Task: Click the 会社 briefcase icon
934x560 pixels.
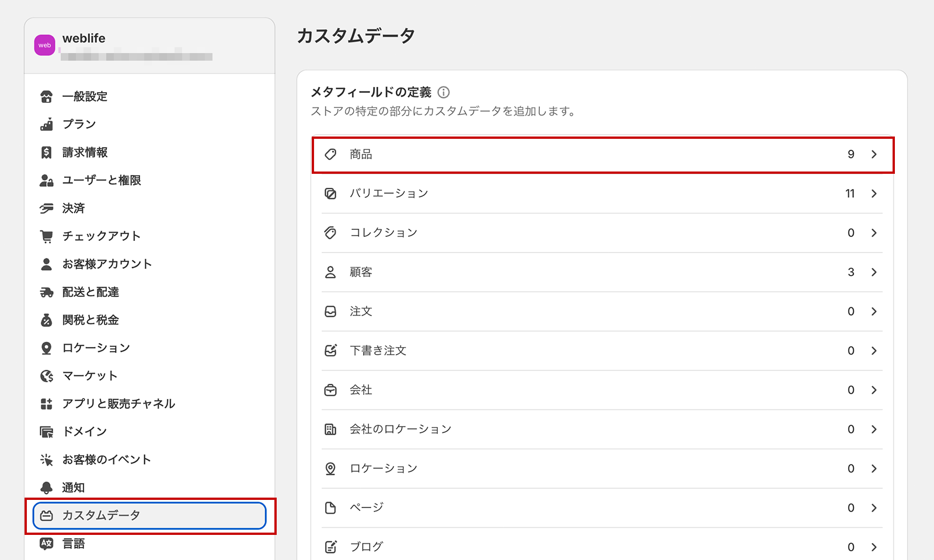Action: tap(330, 390)
